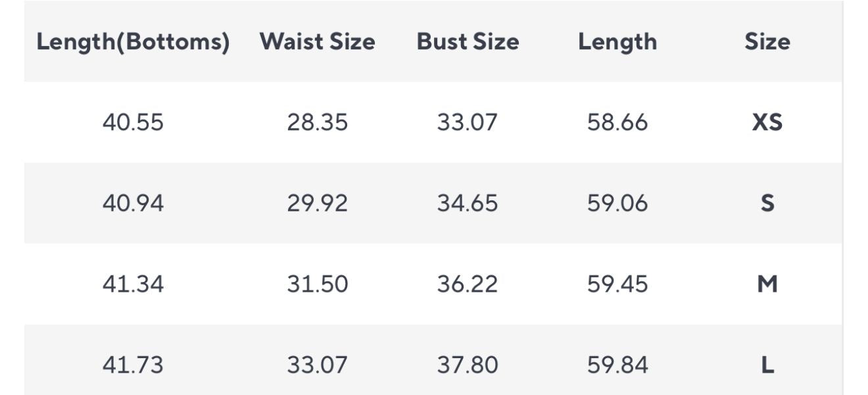Select the XS size label
The image size is (868, 395).
tap(767, 122)
